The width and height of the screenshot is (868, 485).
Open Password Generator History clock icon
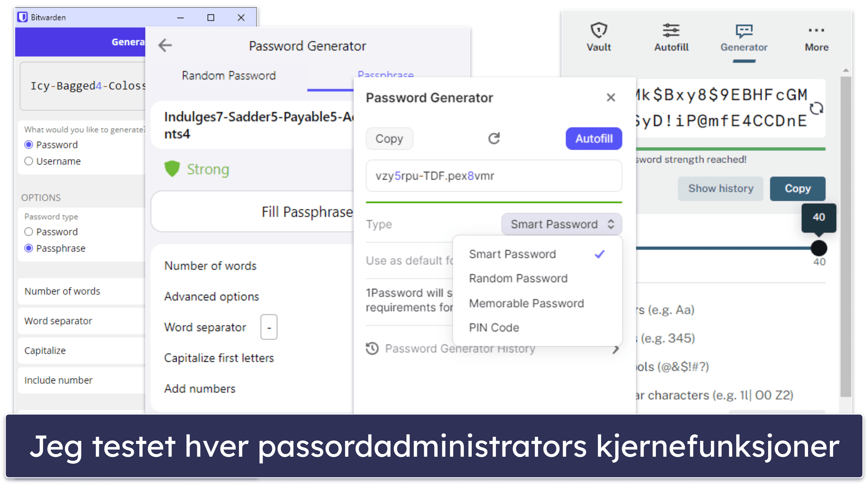pos(372,348)
